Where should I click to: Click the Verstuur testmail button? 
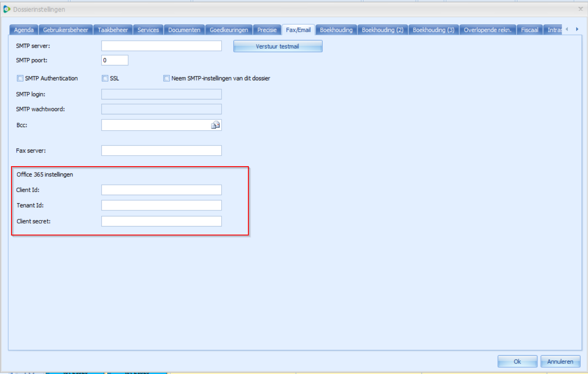278,46
